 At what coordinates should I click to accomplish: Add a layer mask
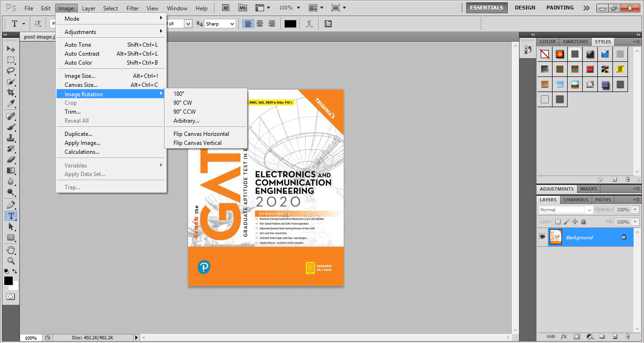tap(577, 336)
